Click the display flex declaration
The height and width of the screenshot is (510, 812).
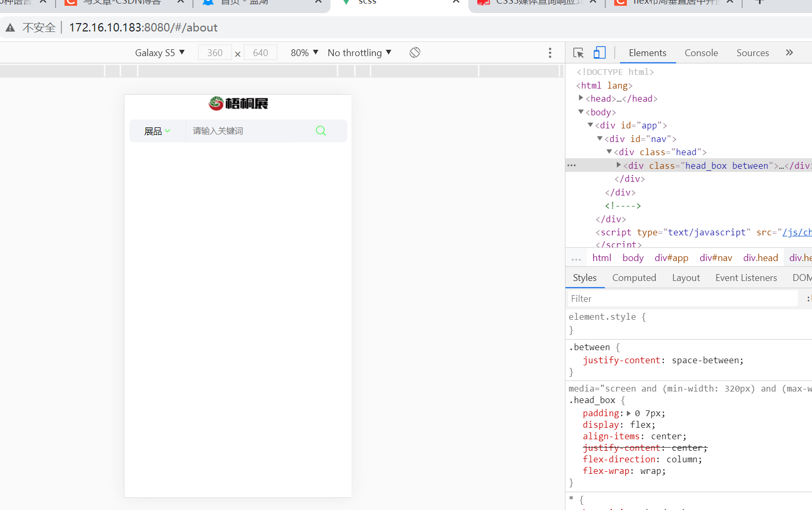click(619, 425)
